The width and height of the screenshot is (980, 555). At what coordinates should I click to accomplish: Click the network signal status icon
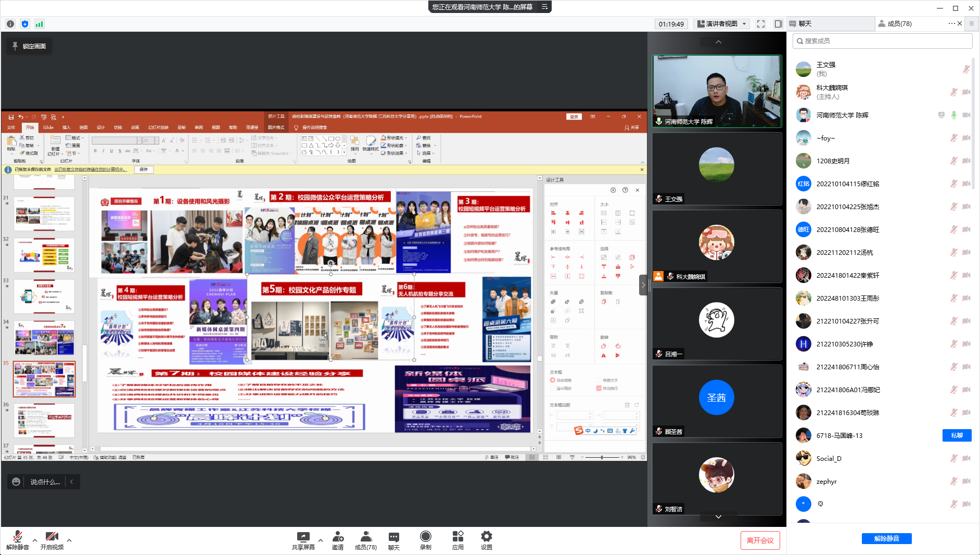(40, 24)
